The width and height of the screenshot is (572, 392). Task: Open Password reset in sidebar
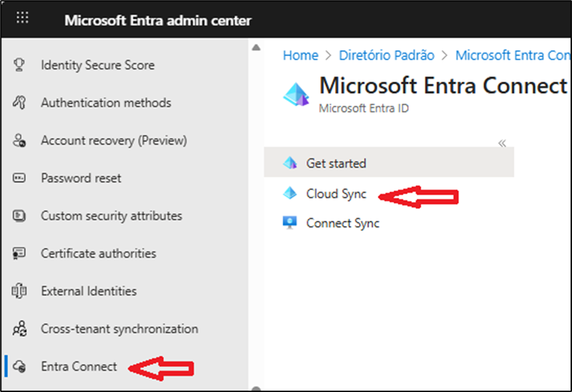pyautogui.click(x=81, y=179)
